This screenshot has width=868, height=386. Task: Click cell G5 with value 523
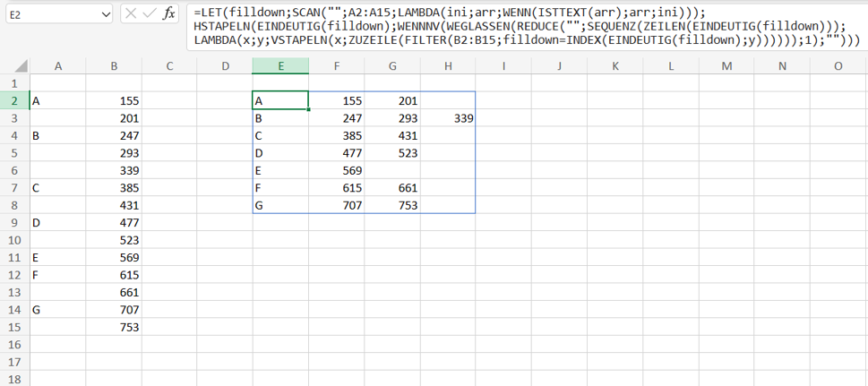[x=392, y=153]
